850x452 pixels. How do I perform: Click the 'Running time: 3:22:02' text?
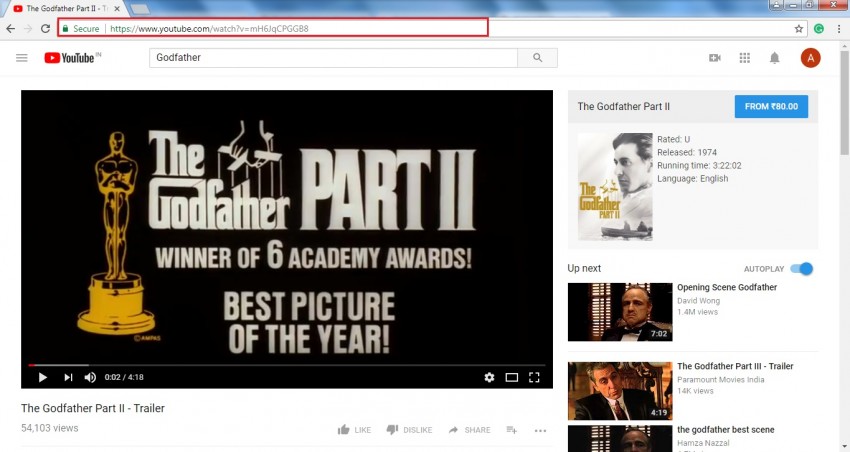[x=699, y=165]
